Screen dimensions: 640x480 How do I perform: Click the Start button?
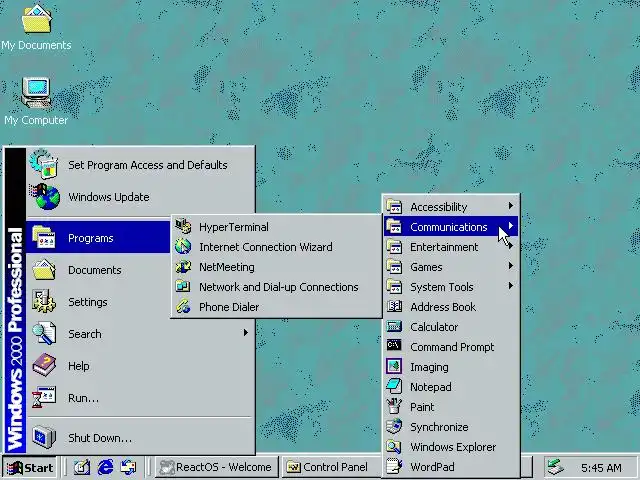pos(30,467)
